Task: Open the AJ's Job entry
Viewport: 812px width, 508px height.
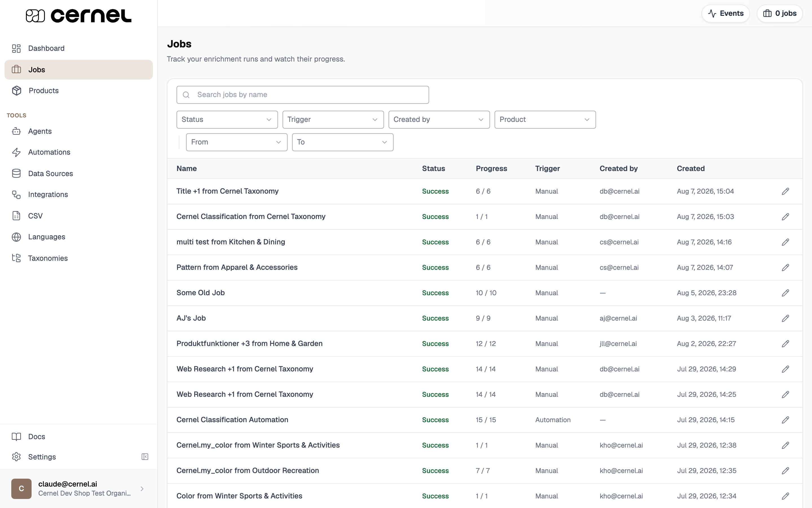Action: [x=191, y=318]
